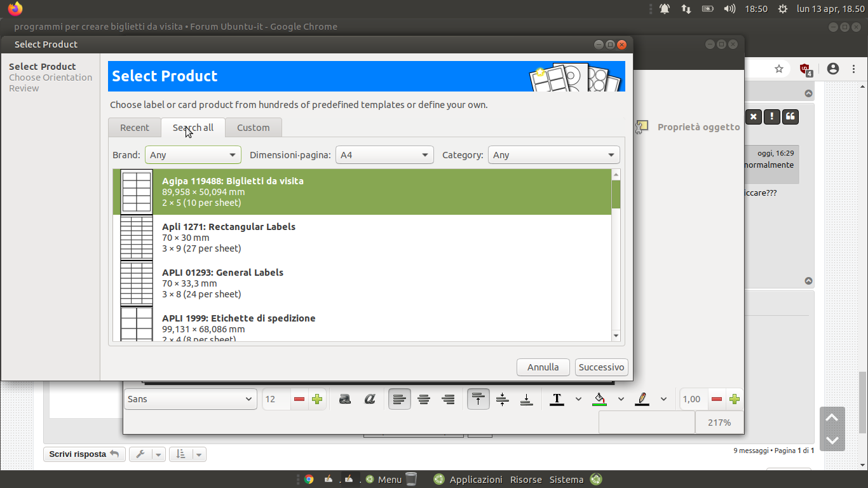
Task: Increase line width with green plus
Action: pos(735,399)
